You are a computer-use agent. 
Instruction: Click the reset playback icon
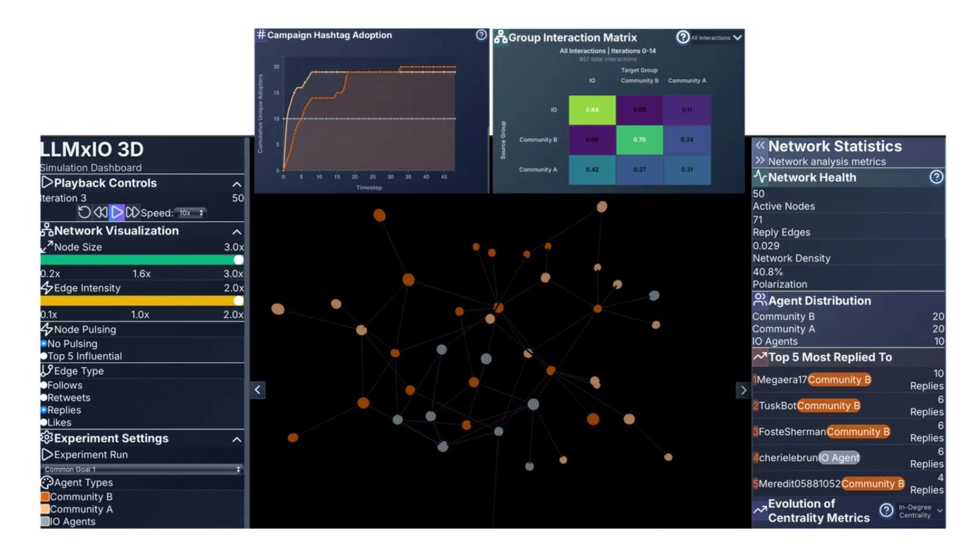[84, 213]
